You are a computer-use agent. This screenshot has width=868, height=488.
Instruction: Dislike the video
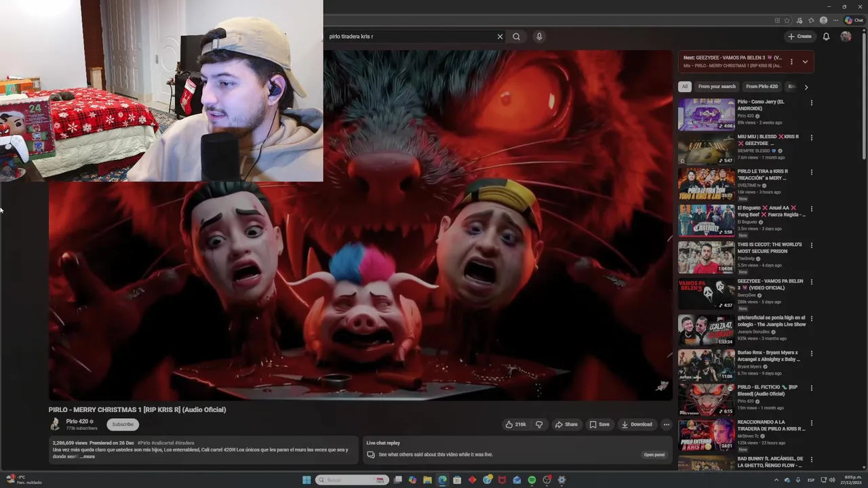(539, 424)
